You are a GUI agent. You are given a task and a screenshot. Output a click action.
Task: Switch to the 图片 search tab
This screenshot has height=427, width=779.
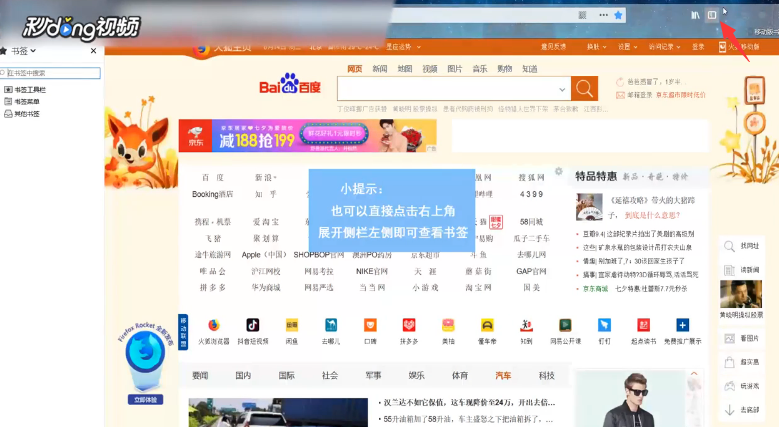click(x=455, y=69)
